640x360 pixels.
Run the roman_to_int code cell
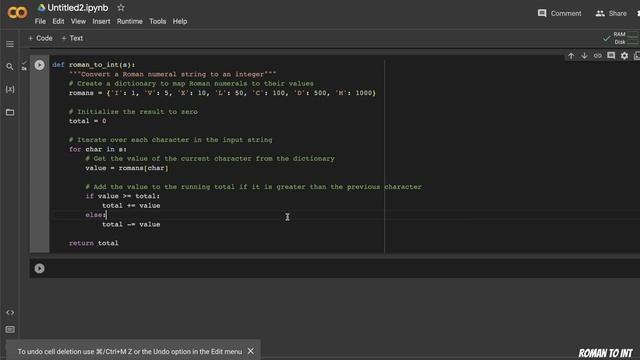click(x=40, y=65)
